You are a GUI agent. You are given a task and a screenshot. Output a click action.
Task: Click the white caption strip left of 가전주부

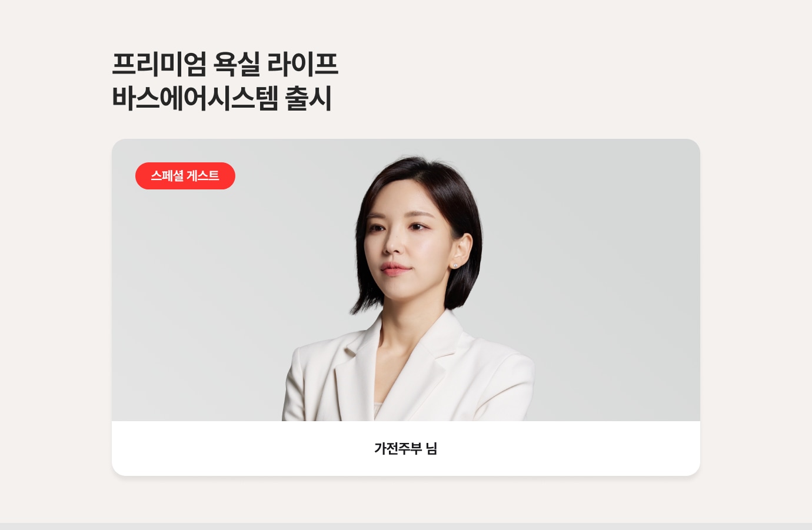click(241, 448)
